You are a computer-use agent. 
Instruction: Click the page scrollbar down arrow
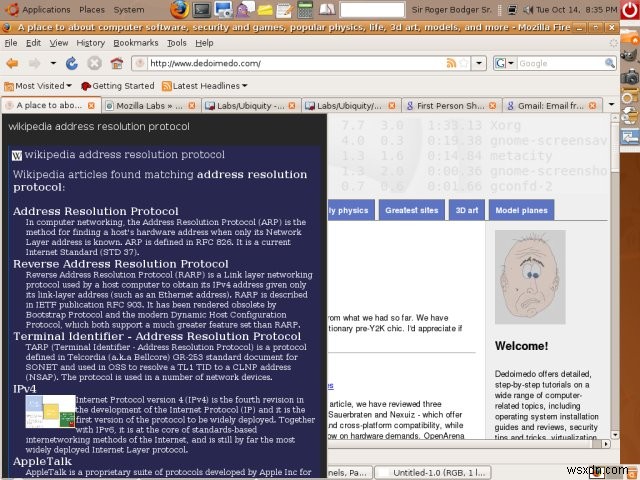[615, 434]
